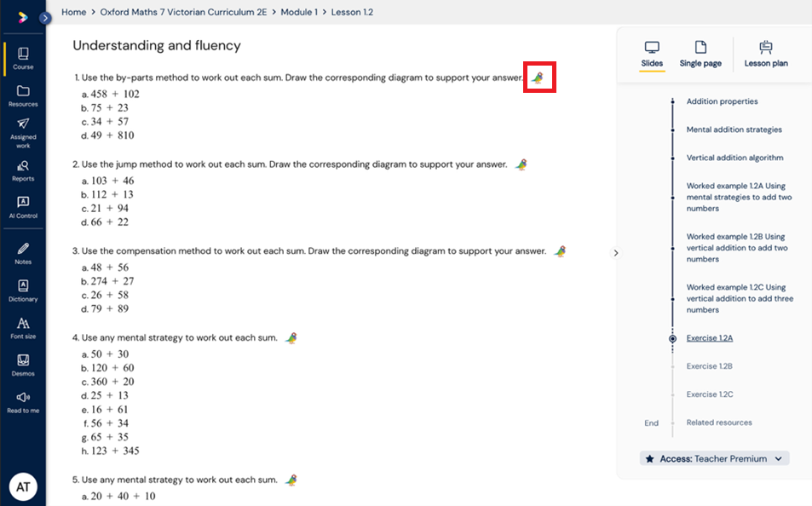Open the Dictionary tool
Image resolution: width=812 pixels, height=506 pixels.
click(x=23, y=291)
